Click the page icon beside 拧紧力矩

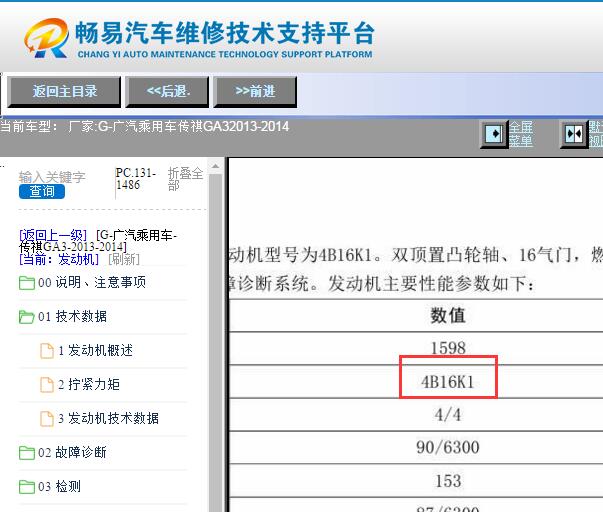[x=47, y=385]
